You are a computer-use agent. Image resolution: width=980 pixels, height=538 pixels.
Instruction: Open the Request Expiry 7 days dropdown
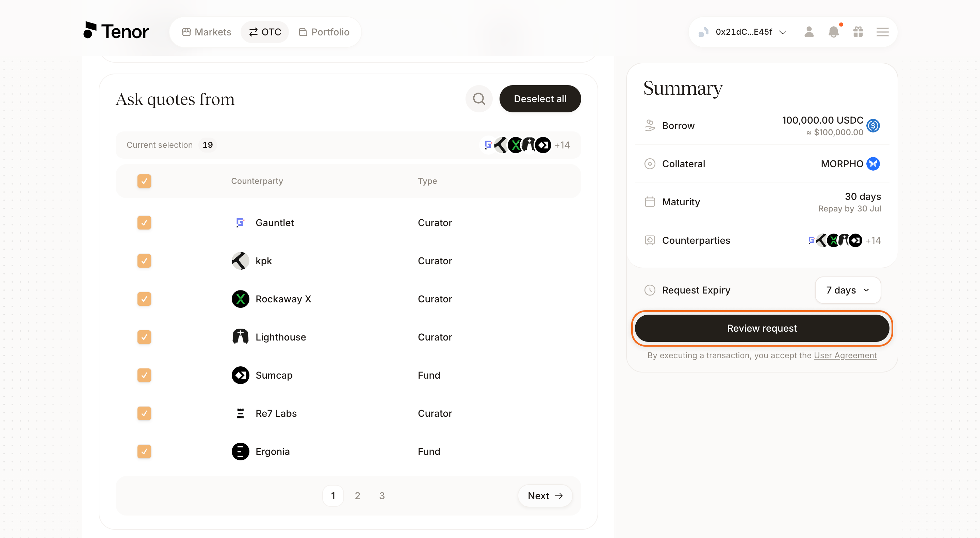(x=848, y=290)
